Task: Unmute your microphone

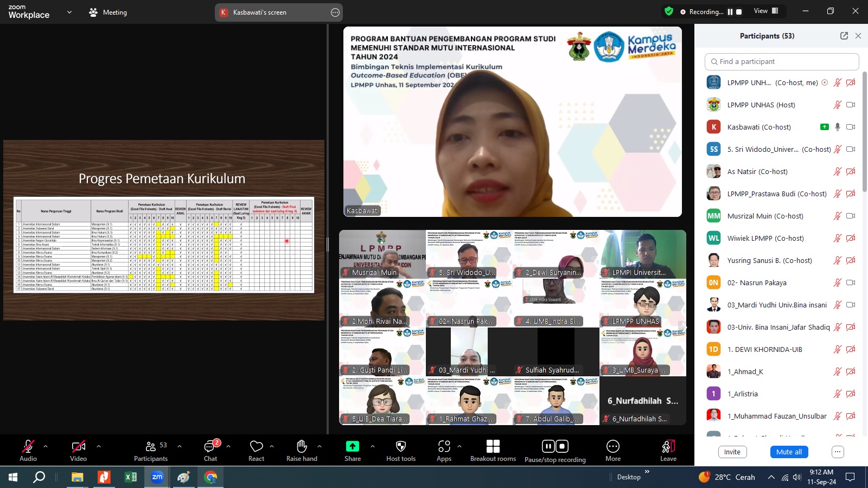Action: point(28,446)
